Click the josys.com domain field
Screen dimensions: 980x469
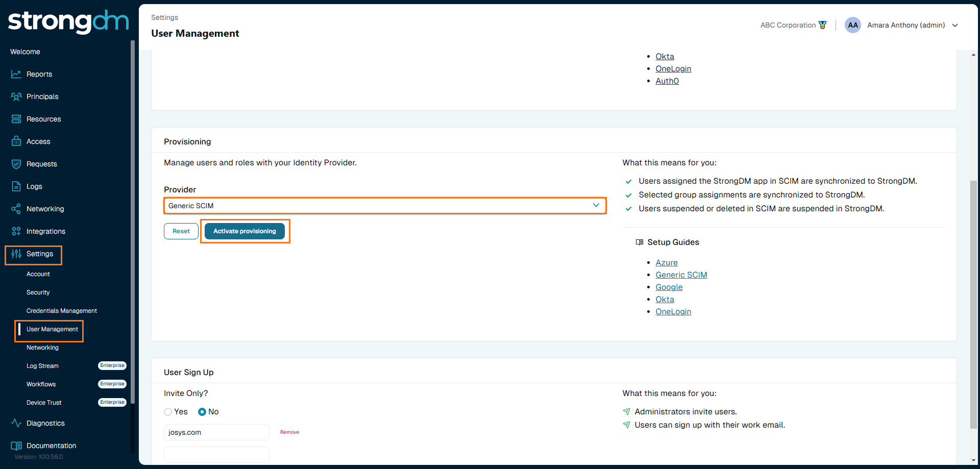click(x=216, y=432)
